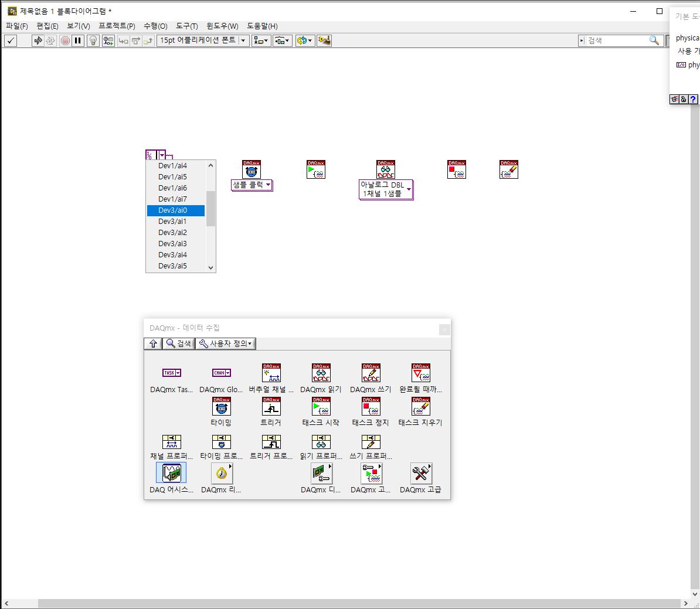700x609 pixels.
Task: Select Dev1/ai7 in the channel list
Action: tap(176, 199)
